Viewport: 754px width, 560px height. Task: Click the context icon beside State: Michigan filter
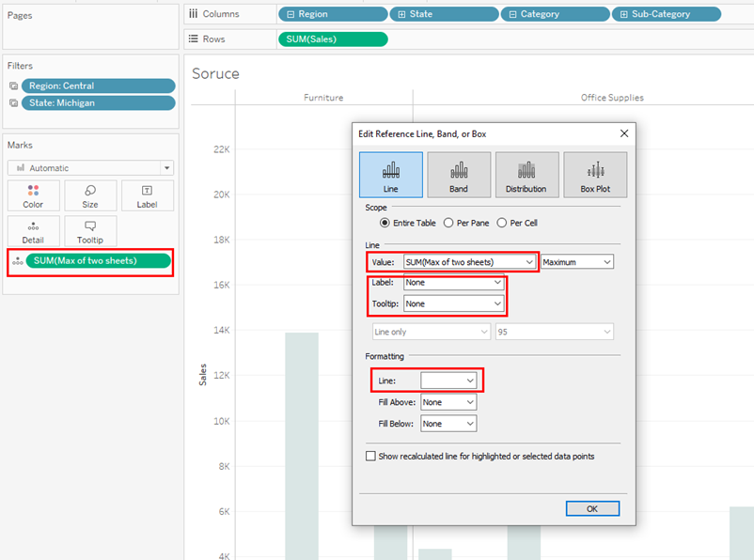point(13,102)
